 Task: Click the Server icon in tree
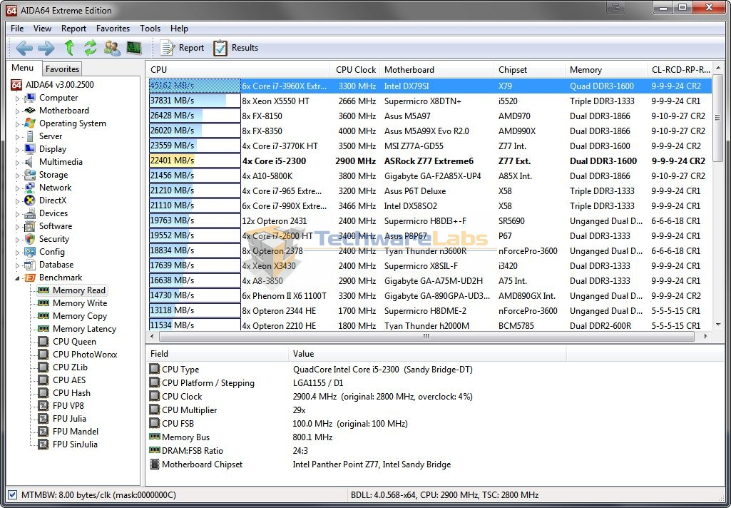pyautogui.click(x=30, y=136)
